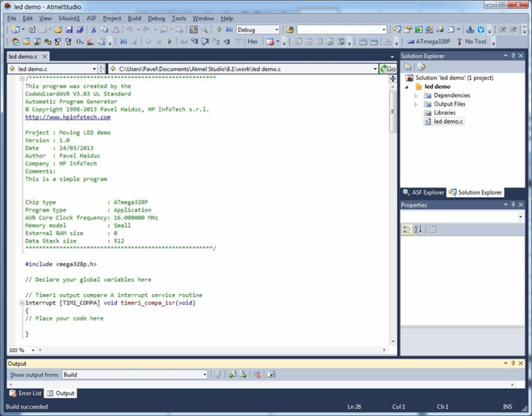Click the Save All icon
The width and height of the screenshot is (532, 416).
pyautogui.click(x=80, y=30)
